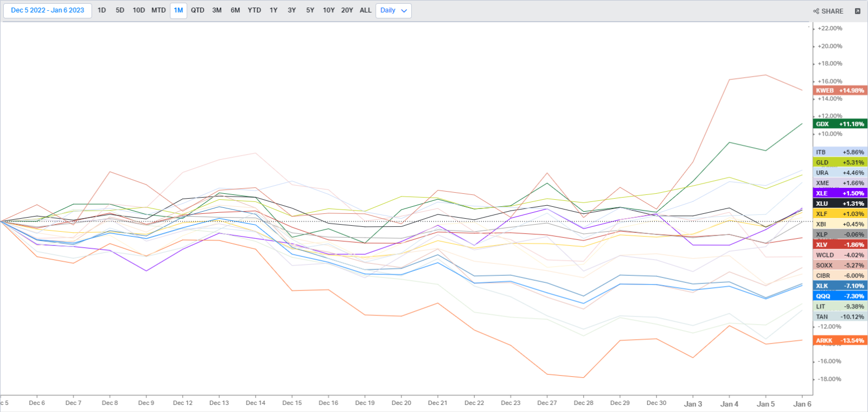This screenshot has width=868, height=412.
Task: Show ALL available history
Action: pos(366,10)
